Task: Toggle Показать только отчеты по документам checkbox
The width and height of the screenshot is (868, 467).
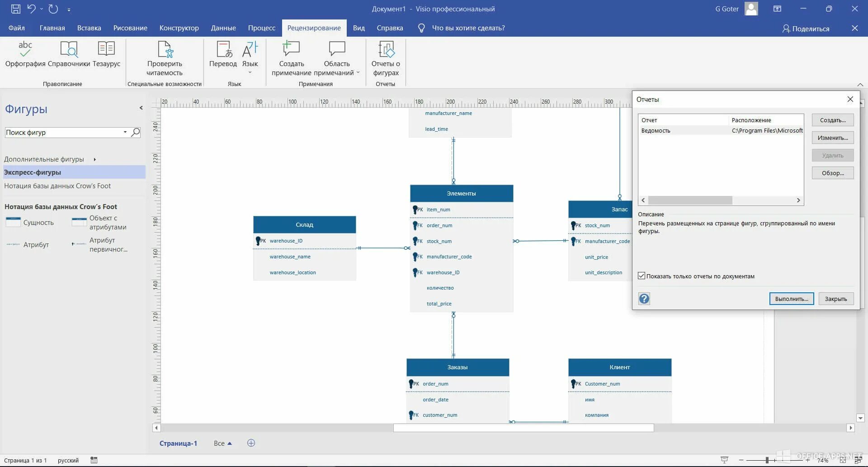Action: pos(642,276)
